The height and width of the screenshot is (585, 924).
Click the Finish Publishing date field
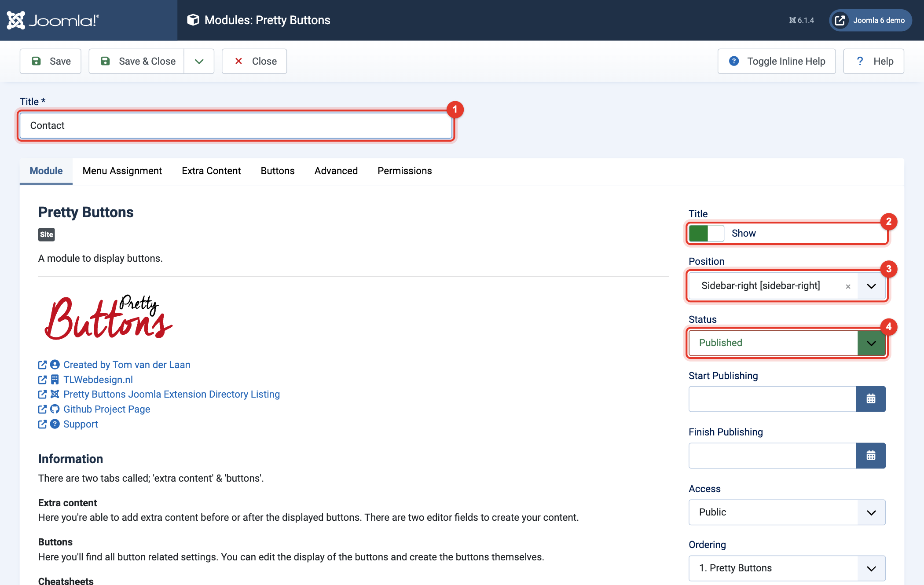(x=773, y=456)
